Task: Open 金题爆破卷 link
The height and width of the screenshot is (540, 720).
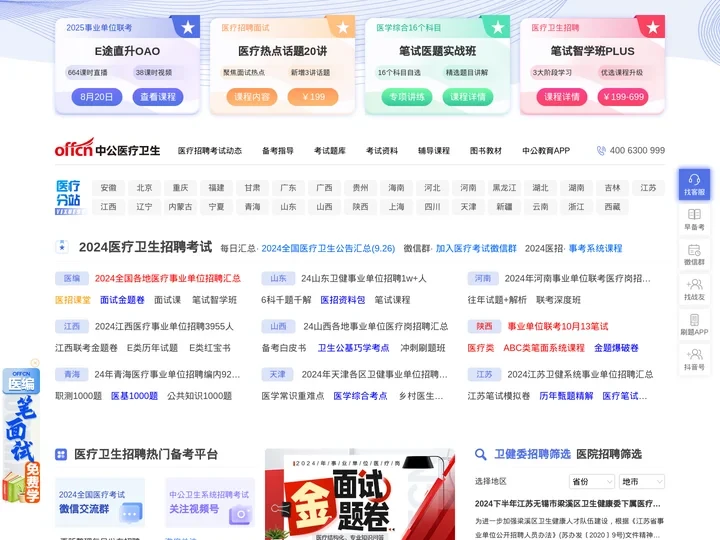Action: [616, 348]
